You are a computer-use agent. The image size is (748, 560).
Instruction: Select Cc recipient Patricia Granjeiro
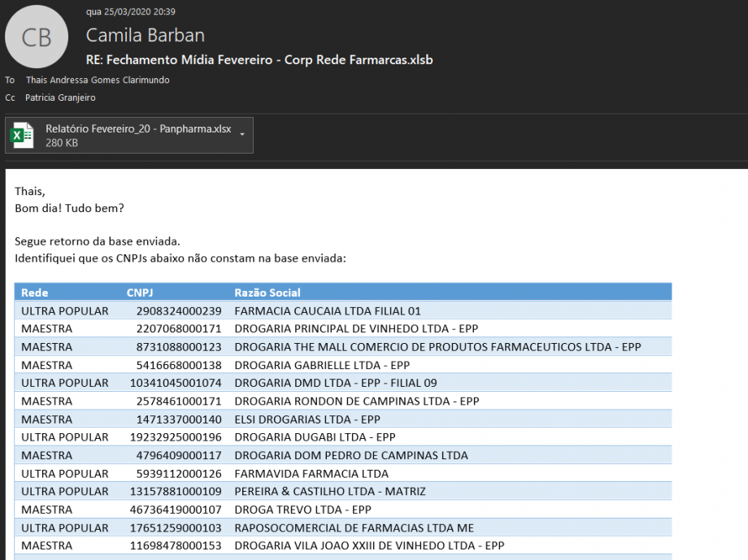click(x=60, y=98)
